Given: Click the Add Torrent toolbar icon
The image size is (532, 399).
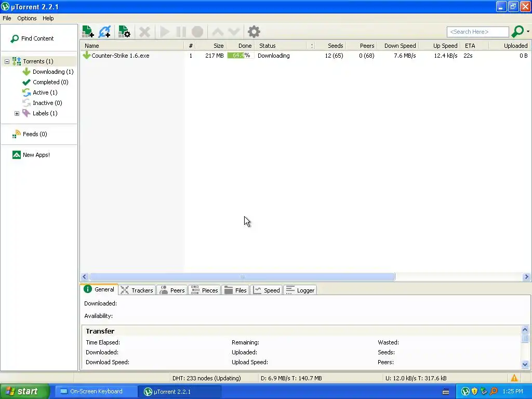Looking at the screenshot, I should [88, 32].
